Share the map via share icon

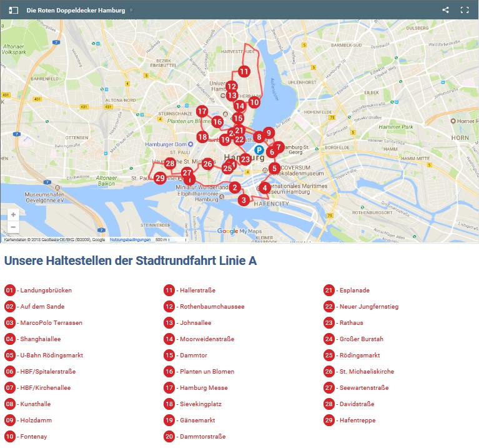pyautogui.click(x=445, y=10)
